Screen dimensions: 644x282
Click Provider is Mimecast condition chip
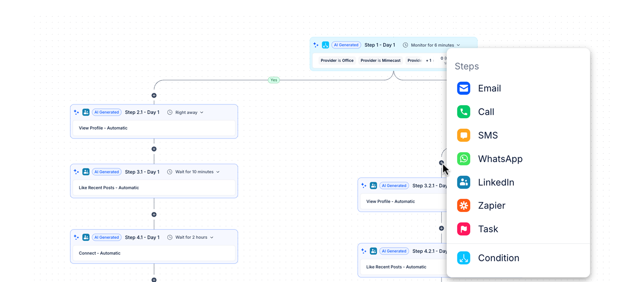(380, 60)
